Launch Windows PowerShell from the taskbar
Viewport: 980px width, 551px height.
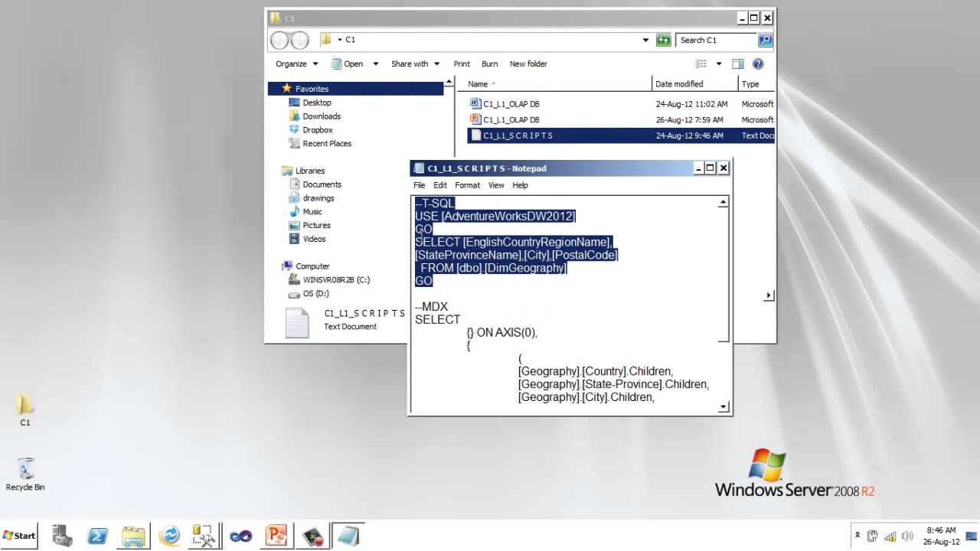pos(98,536)
